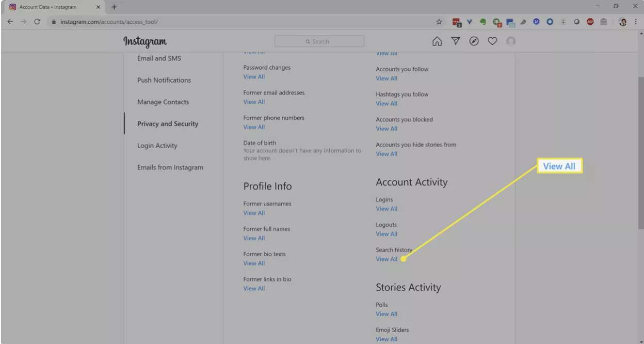Bookmark this page with the star icon
This screenshot has width=644, height=344.
click(439, 22)
